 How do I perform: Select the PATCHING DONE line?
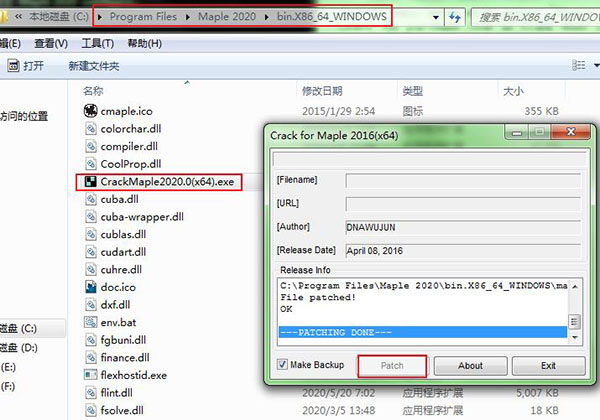point(423,332)
